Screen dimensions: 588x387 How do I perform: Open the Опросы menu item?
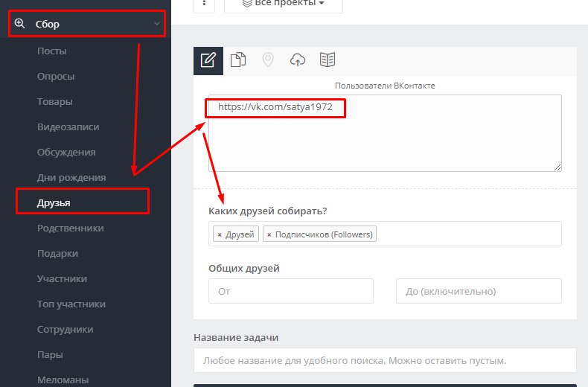coord(56,77)
